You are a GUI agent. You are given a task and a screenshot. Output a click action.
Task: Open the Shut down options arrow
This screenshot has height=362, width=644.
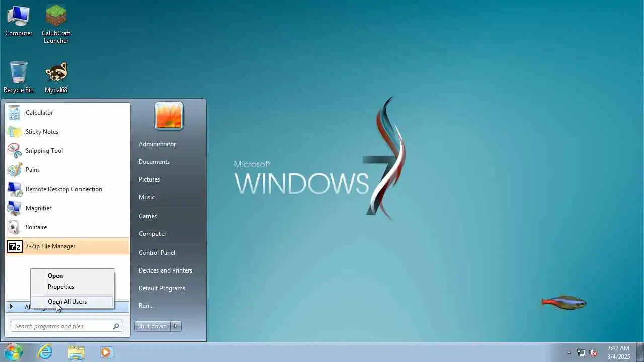(176, 326)
